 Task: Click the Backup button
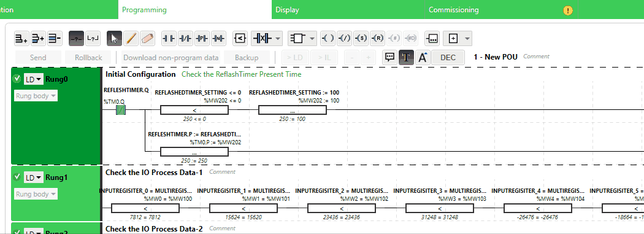click(247, 58)
